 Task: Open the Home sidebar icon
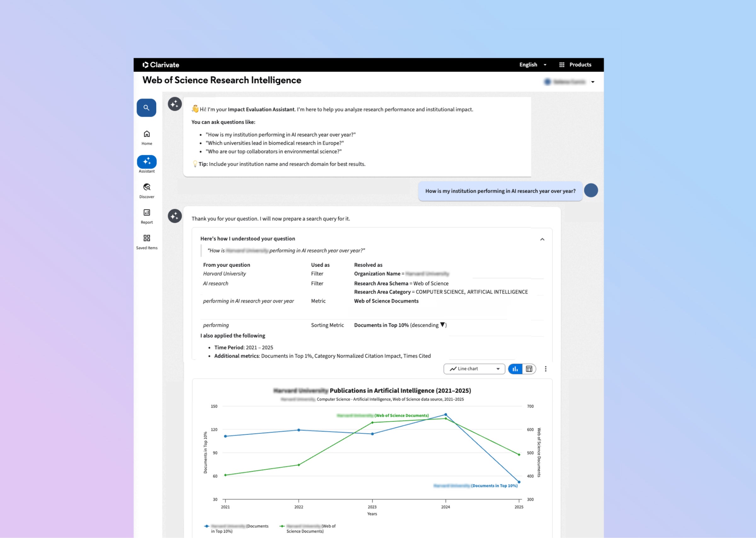pos(146,134)
